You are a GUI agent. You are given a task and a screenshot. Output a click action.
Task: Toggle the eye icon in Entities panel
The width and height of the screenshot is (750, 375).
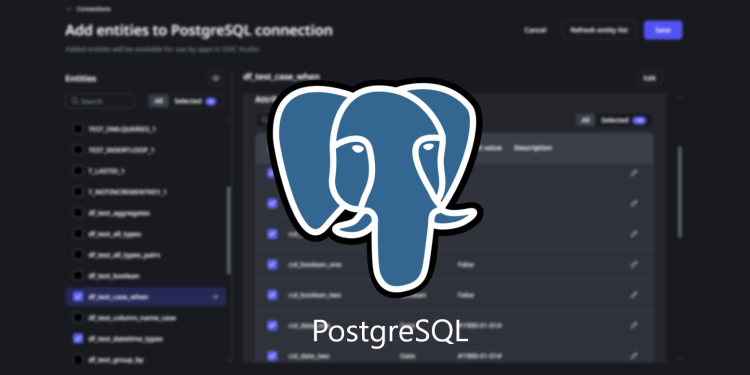point(216,78)
